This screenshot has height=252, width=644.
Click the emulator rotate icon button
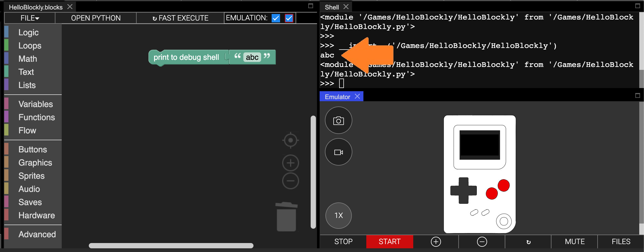point(528,242)
